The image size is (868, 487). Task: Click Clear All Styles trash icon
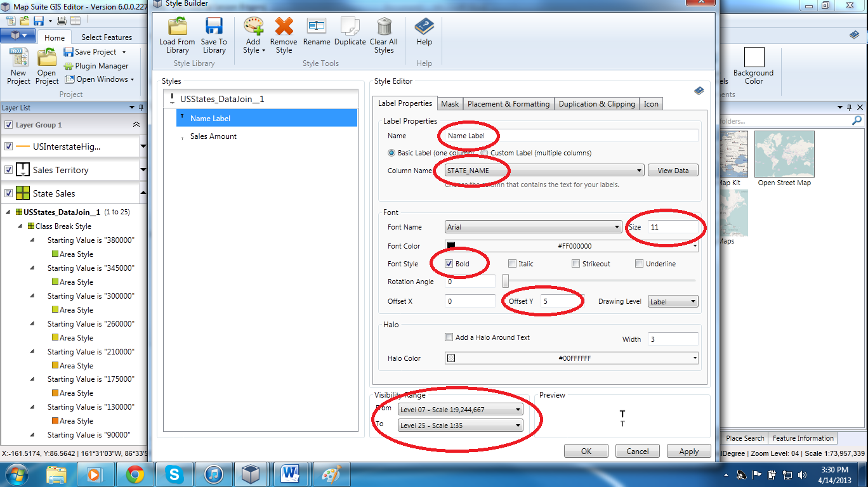[384, 27]
